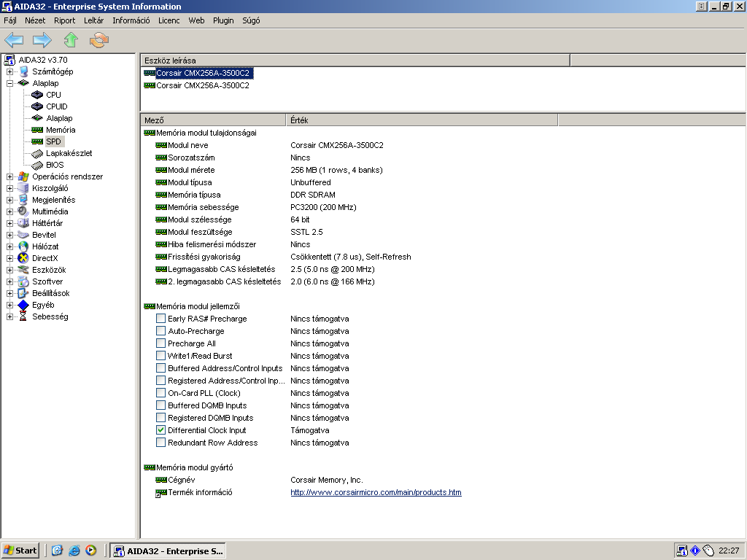Click the Eszköz leírása column header
The height and width of the screenshot is (560, 747).
[355, 61]
